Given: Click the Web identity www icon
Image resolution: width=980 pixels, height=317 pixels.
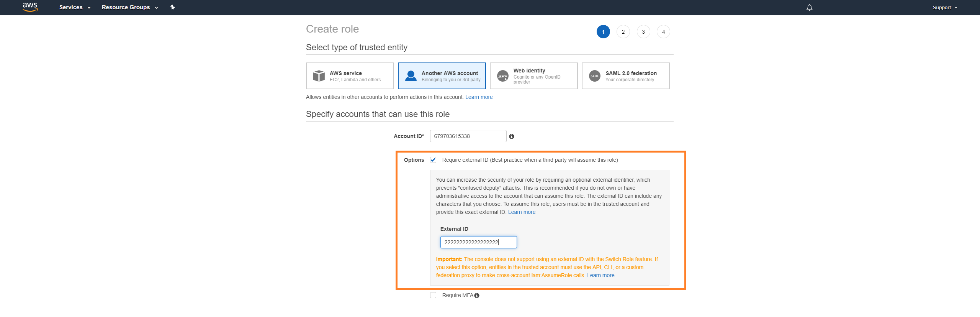Looking at the screenshot, I should click(x=502, y=76).
